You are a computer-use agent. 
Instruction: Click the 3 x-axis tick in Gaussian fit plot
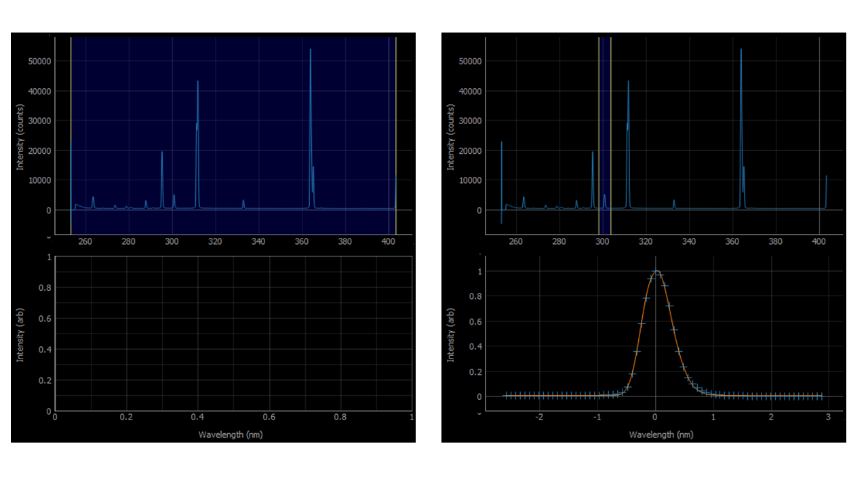(829, 418)
